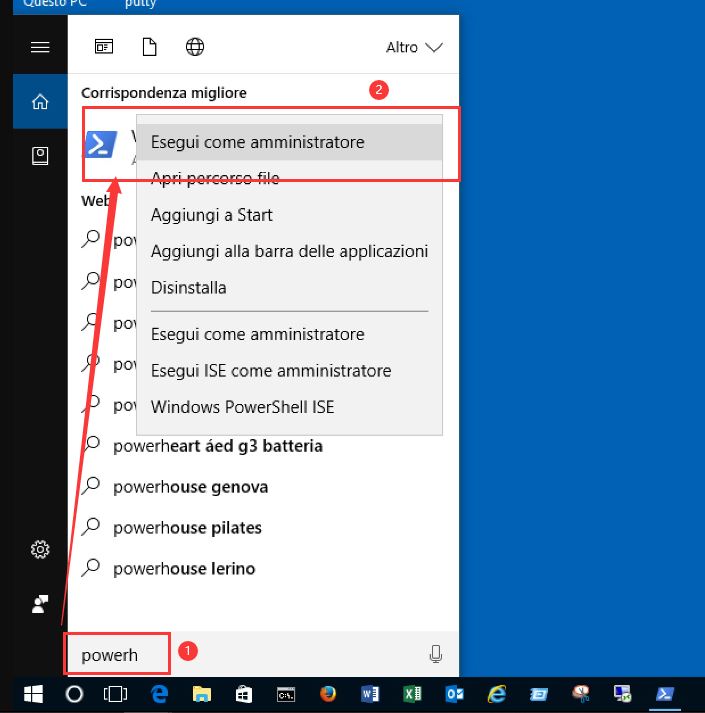Filter search results by Web globe icon

pos(195,46)
